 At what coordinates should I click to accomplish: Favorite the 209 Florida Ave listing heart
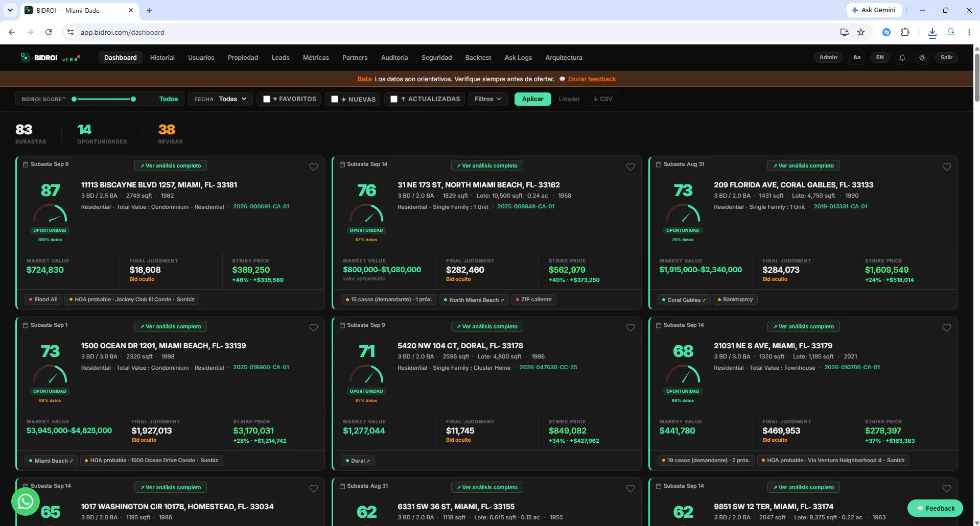pos(947,167)
